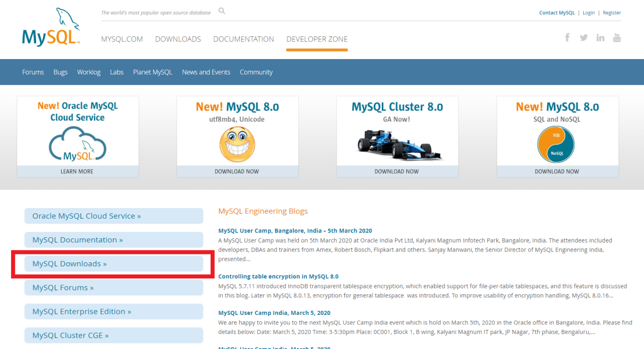Open the search magnifier icon
The width and height of the screenshot is (644, 349).
click(222, 11)
